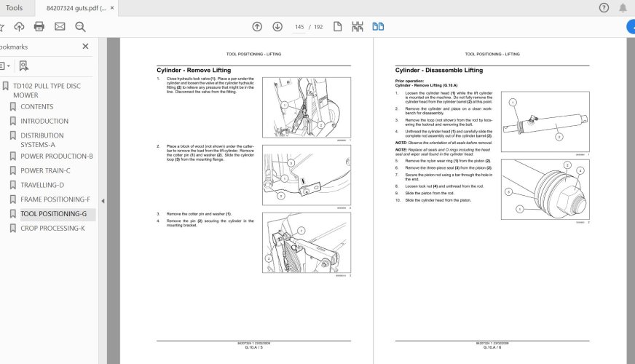Close the Bookmarks panel

pyautogui.click(x=85, y=46)
